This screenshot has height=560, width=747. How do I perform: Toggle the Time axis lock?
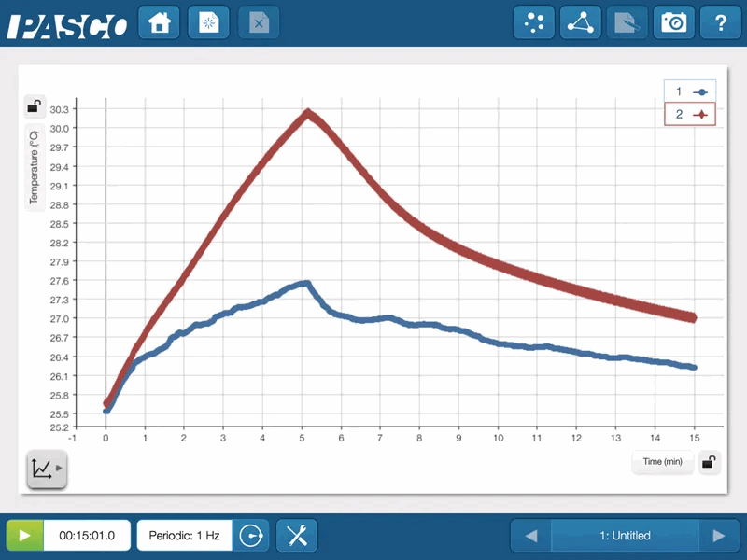tap(710, 462)
